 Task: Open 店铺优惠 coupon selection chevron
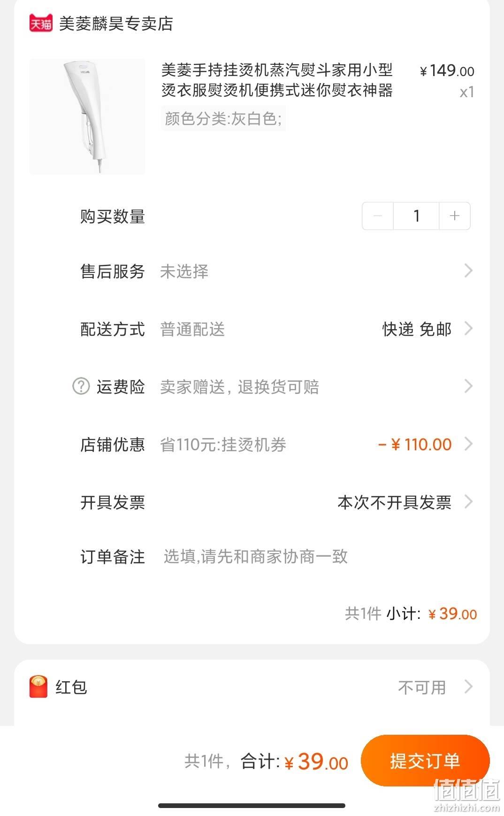coord(468,444)
